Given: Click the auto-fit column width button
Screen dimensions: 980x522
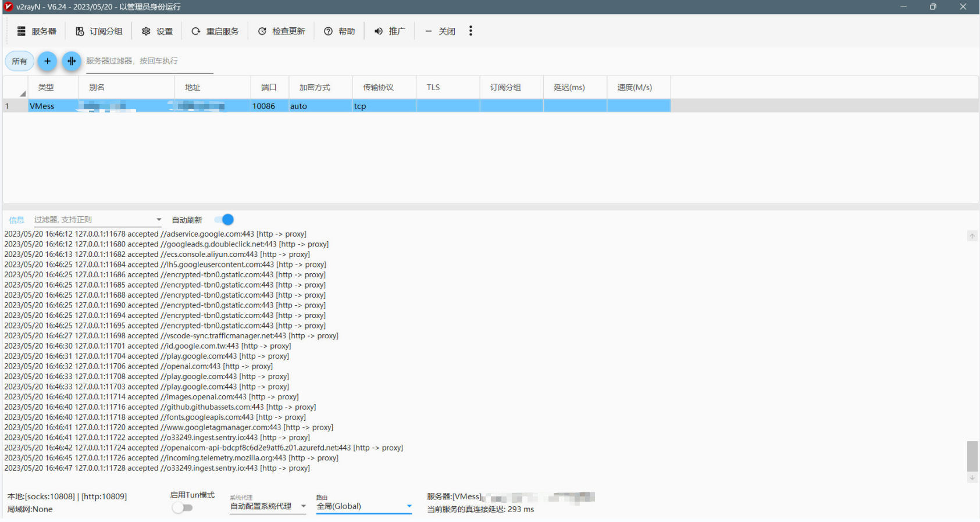Looking at the screenshot, I should 72,61.
